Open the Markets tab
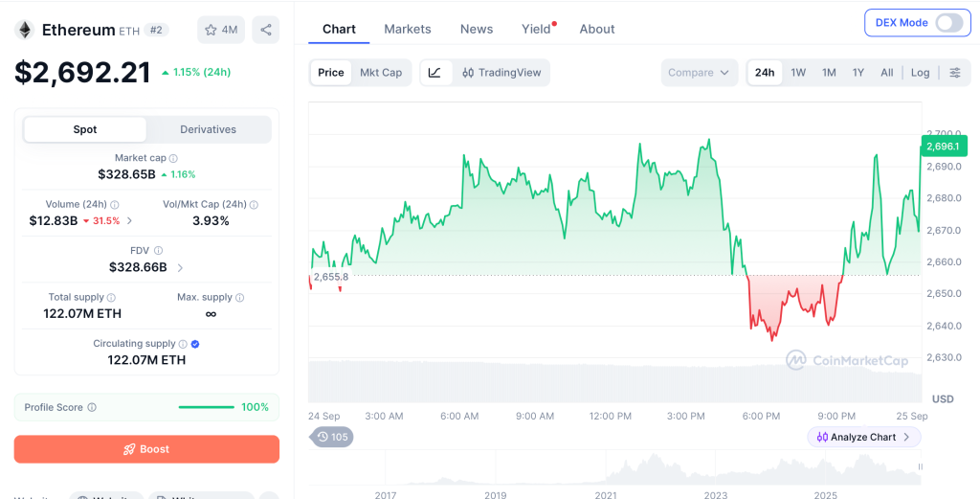Viewport: 980px width, 499px height. tap(408, 29)
